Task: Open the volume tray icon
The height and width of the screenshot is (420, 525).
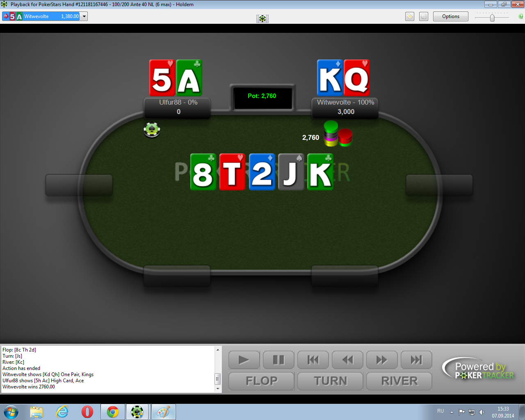Action: point(482,412)
